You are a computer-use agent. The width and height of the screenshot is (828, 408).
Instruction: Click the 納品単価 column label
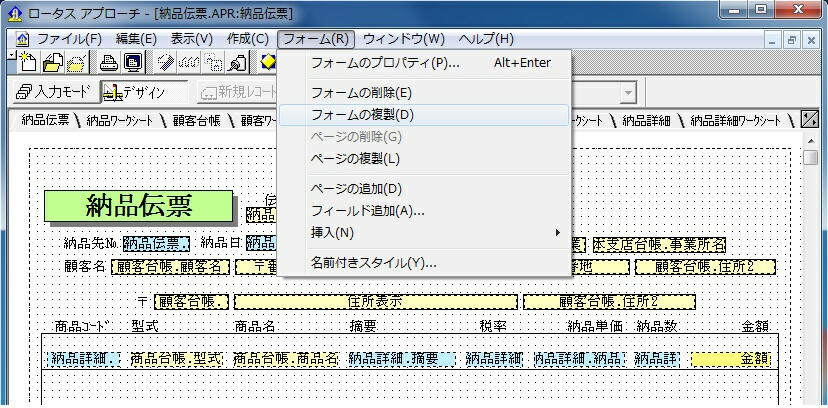(595, 326)
